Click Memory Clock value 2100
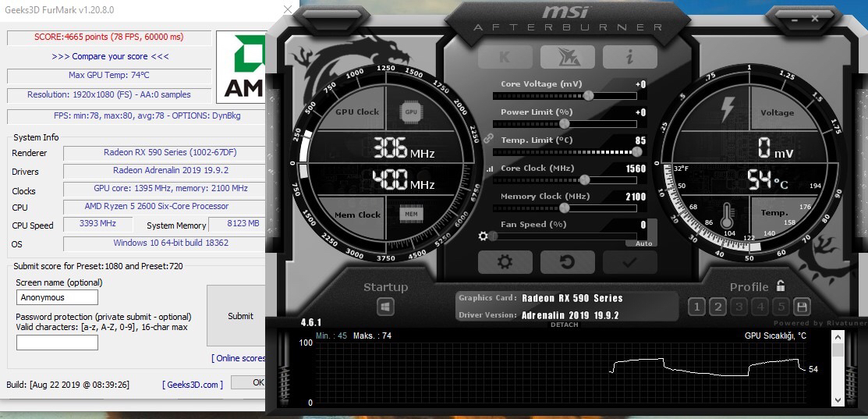Viewport: 868px width, 419px height. point(636,197)
